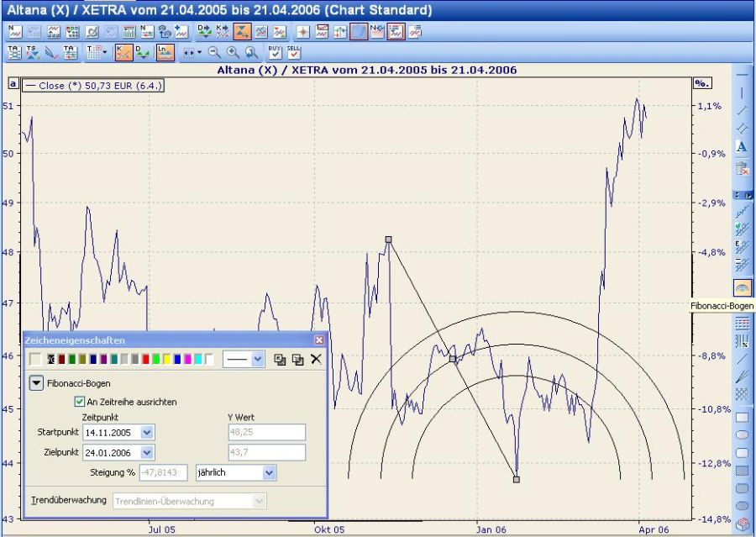This screenshot has width=756, height=537.
Task: Expand the 'jährlich' period dropdown
Action: tap(269, 472)
